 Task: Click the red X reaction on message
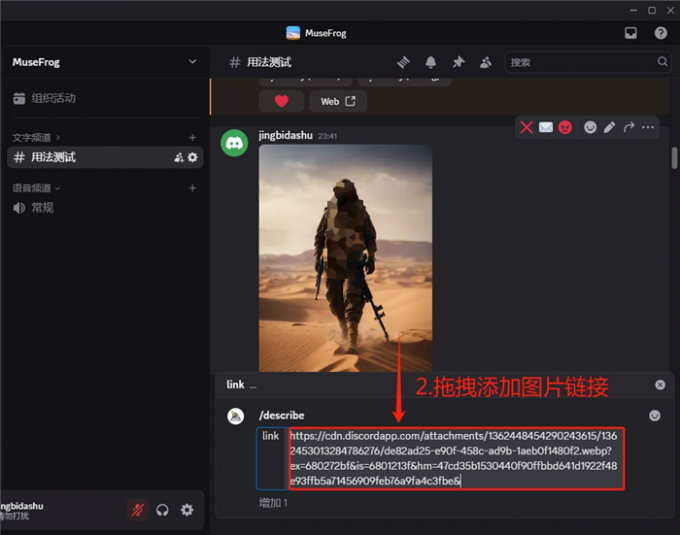click(526, 127)
